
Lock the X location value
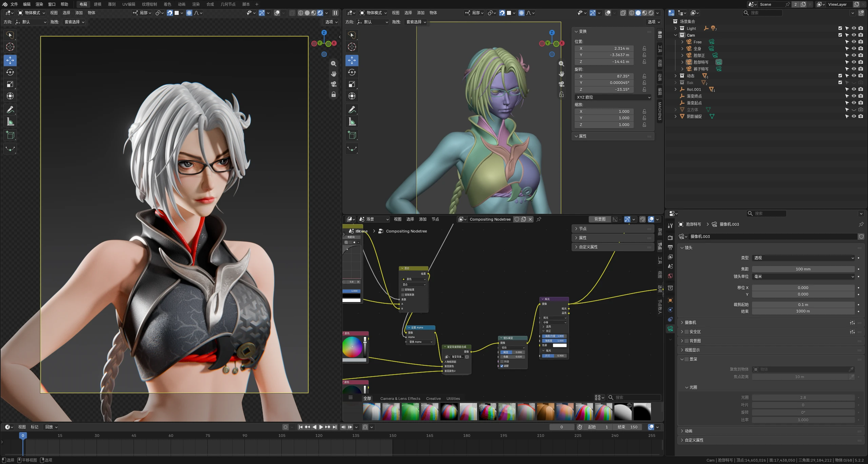click(x=644, y=48)
